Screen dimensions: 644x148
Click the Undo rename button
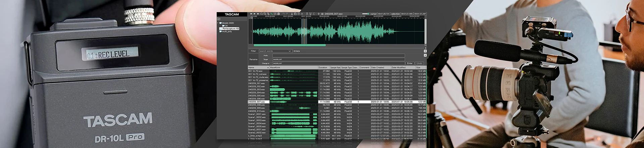pos(419,63)
